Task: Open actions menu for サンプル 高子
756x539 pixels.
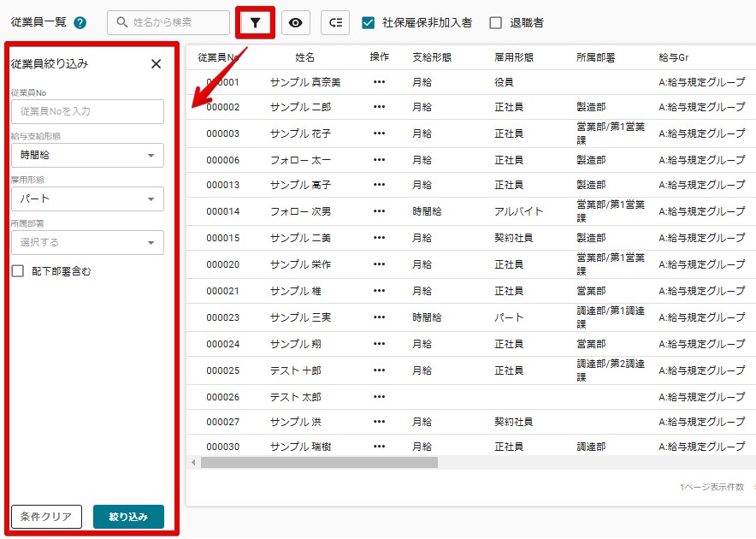Action: point(379,185)
